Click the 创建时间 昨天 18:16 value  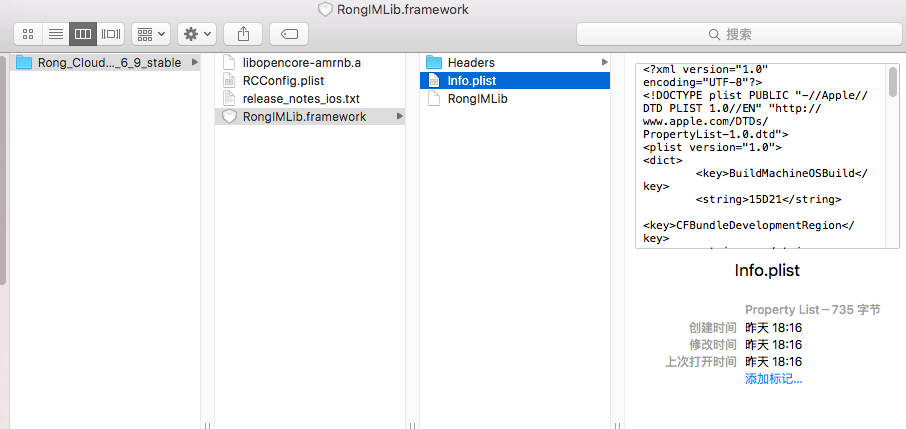773,328
